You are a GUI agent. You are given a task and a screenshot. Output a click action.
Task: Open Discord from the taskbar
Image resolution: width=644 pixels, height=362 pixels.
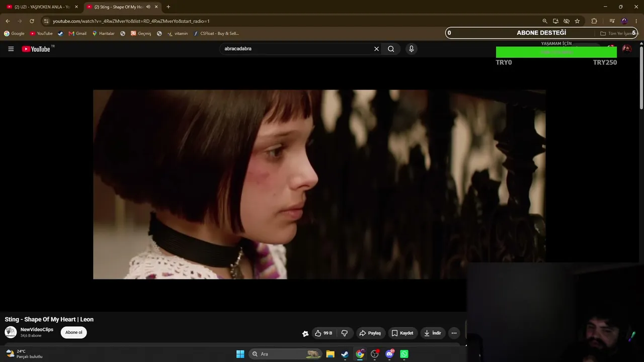pos(389,354)
